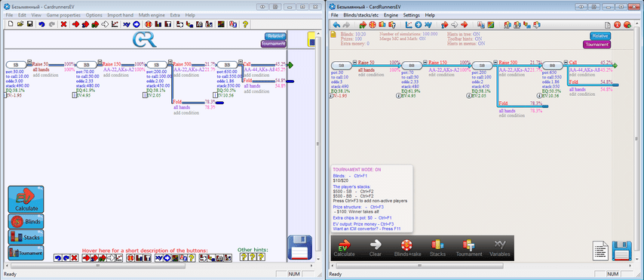
Task: Click first SB player node in right window
Action: tap(342, 66)
